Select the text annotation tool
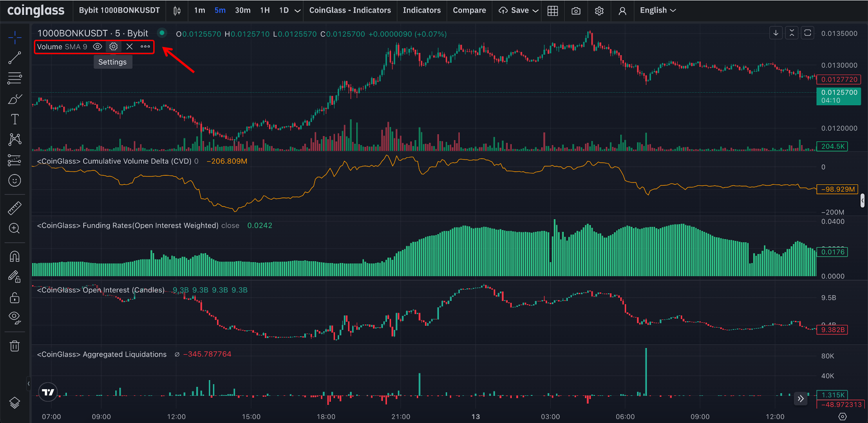 (14, 119)
